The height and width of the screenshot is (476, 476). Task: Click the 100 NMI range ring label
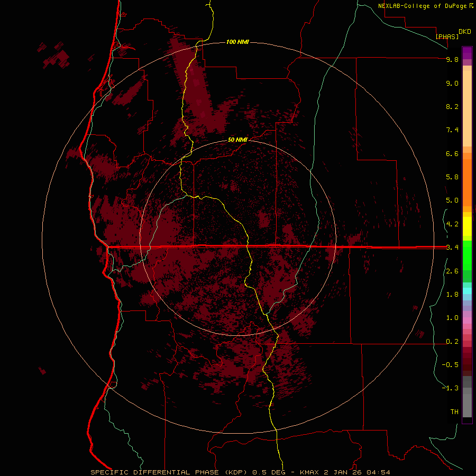click(x=237, y=42)
